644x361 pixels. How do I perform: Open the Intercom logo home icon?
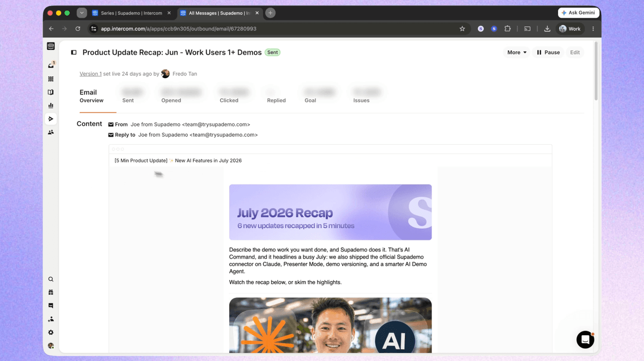point(51,47)
